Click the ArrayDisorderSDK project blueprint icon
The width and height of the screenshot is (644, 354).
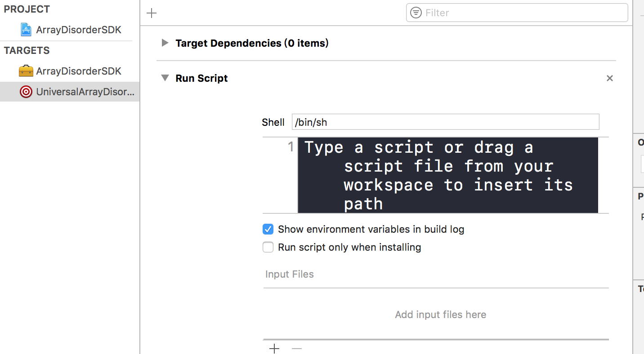coord(26,30)
